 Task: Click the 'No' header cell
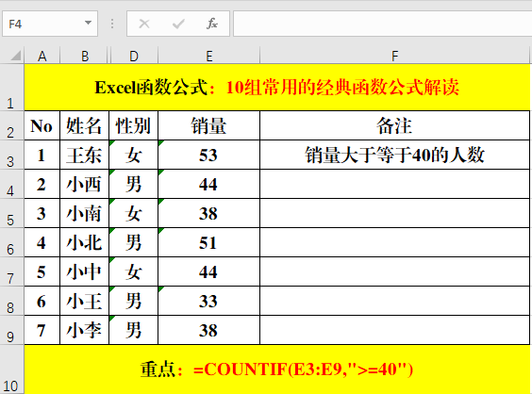pyautogui.click(x=42, y=125)
